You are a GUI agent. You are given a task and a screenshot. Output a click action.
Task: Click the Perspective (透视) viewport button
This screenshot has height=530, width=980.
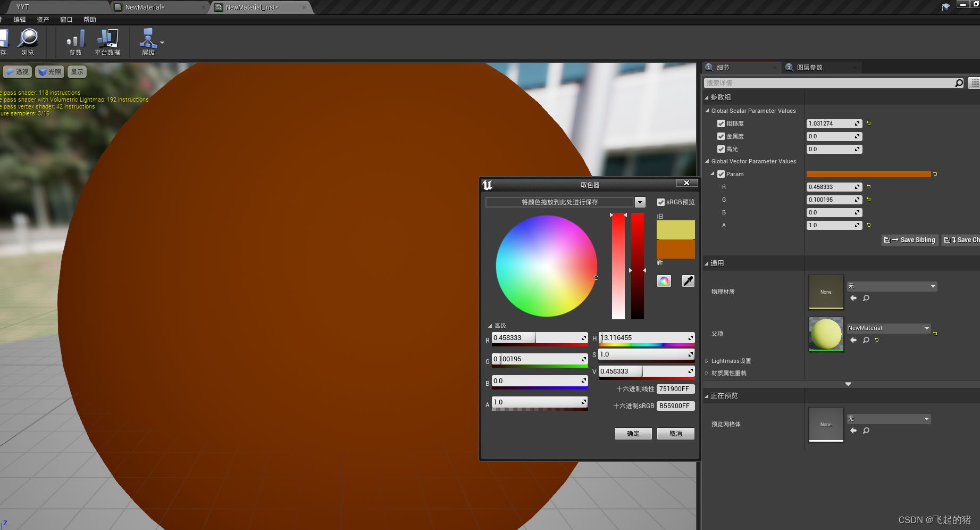tap(18, 72)
